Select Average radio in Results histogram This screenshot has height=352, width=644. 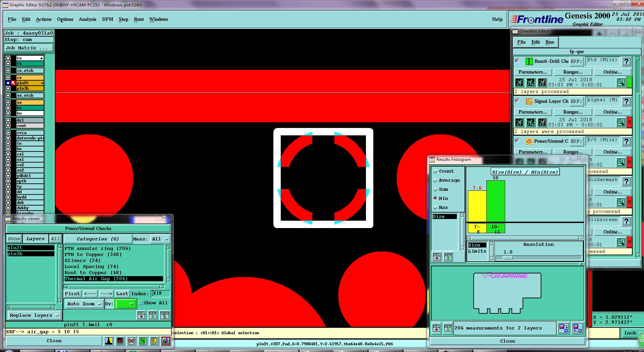435,180
